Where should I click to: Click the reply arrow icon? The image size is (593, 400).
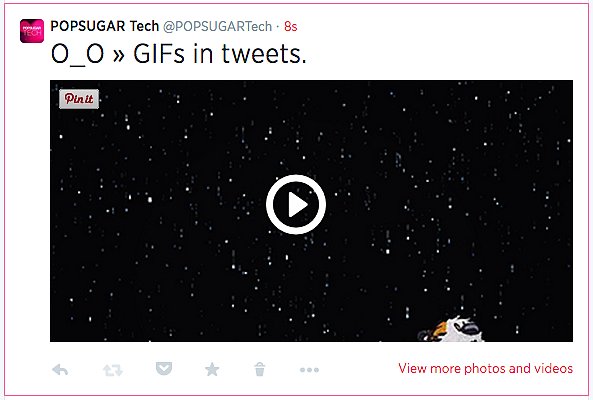(60, 369)
